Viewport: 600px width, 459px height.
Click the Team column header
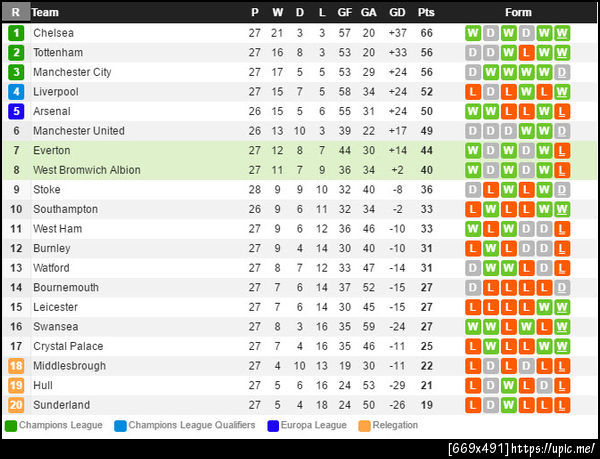45,12
